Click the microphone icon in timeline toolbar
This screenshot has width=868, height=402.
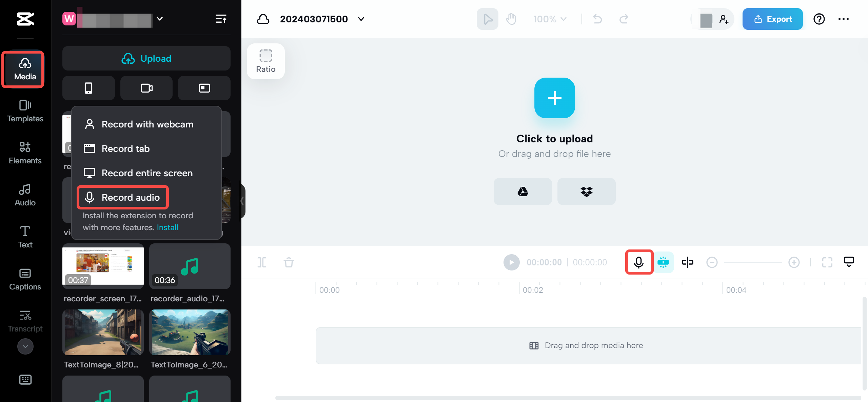[638, 262]
